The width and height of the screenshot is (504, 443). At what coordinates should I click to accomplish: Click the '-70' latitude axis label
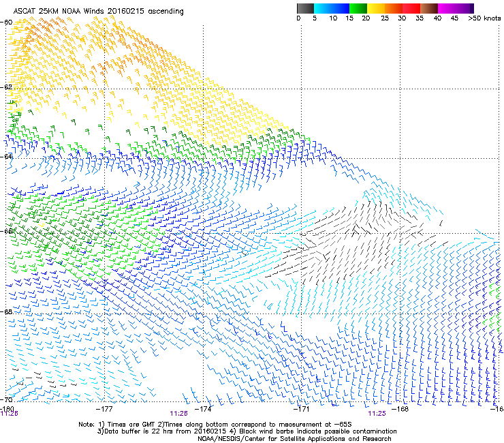click(x=6, y=399)
